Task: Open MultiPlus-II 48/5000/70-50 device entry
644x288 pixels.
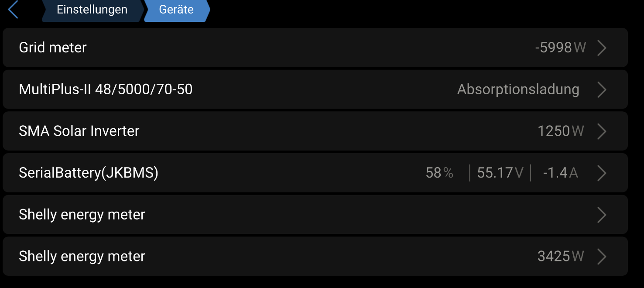Action: pos(315,89)
